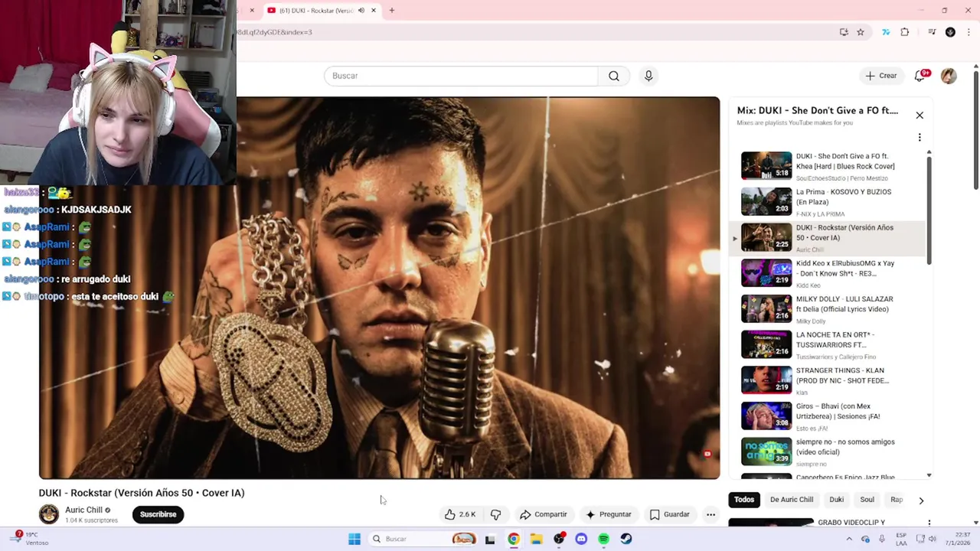Screen dimensions: 980x551
Task: Click the Windows taskbar Buscar search box
Action: (423, 539)
